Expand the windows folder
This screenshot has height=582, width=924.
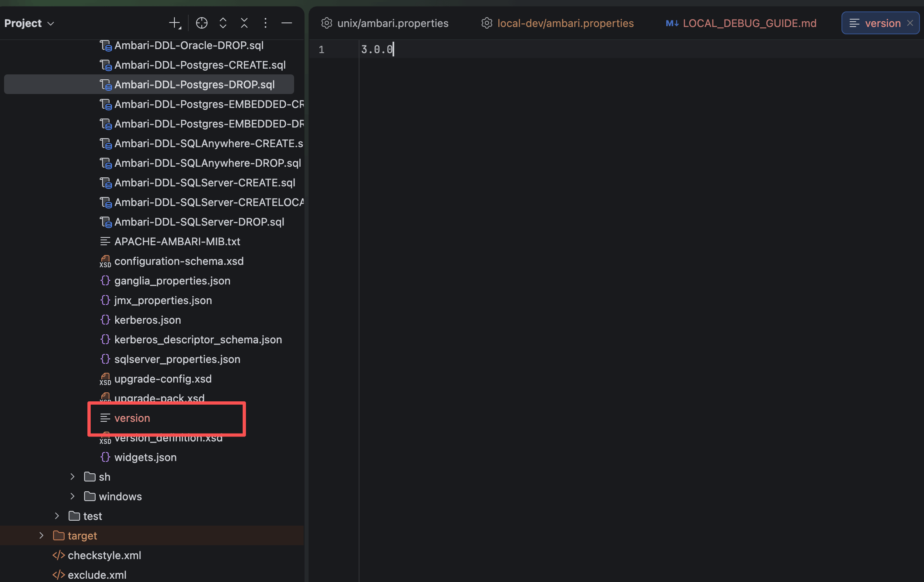pos(72,497)
